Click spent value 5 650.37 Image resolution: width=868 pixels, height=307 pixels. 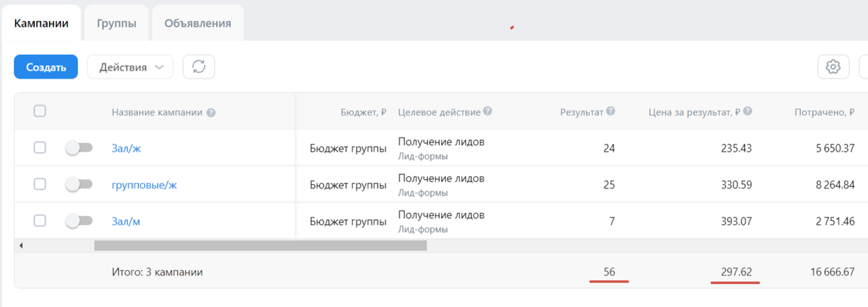click(835, 148)
